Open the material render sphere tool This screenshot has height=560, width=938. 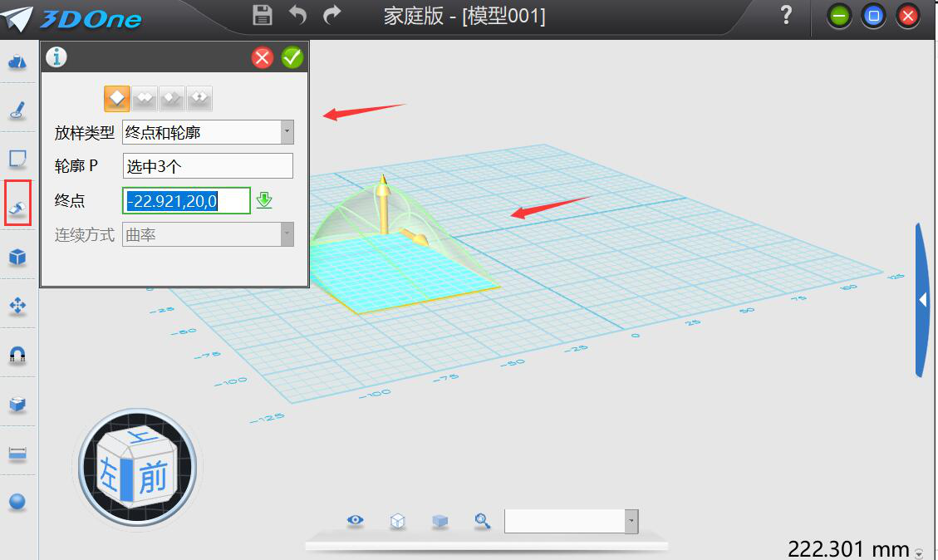[18, 500]
